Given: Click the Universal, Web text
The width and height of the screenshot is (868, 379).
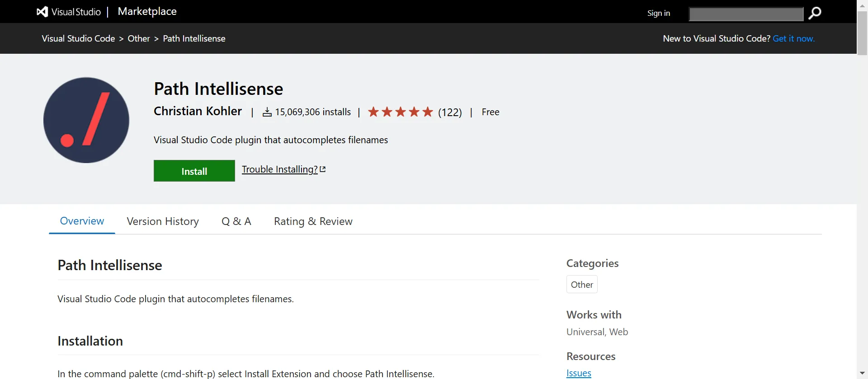Looking at the screenshot, I should (597, 332).
